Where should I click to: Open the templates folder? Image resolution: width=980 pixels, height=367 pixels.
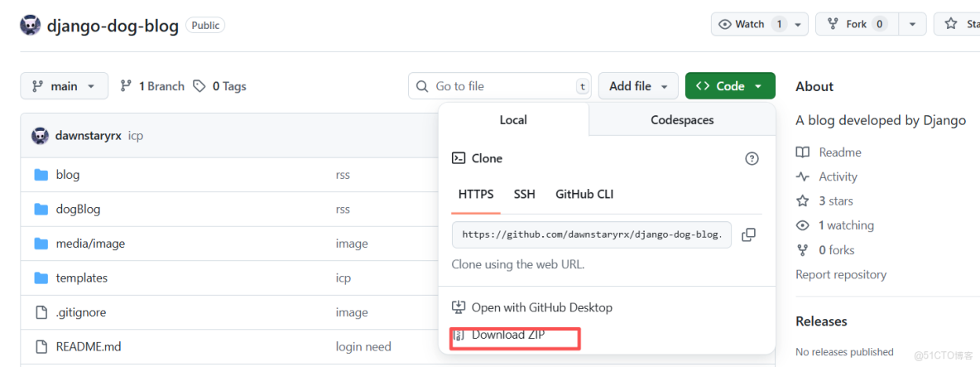pos(81,278)
